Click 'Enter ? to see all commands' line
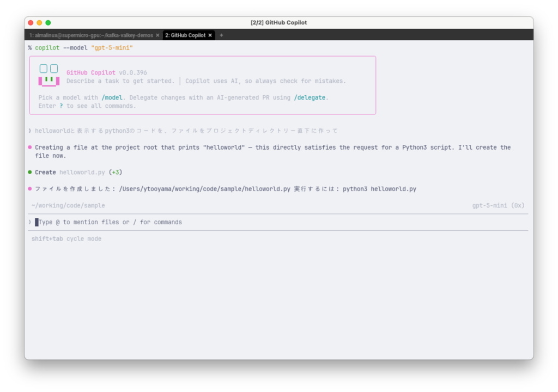Viewport: 558px width, 392px height. [87, 106]
